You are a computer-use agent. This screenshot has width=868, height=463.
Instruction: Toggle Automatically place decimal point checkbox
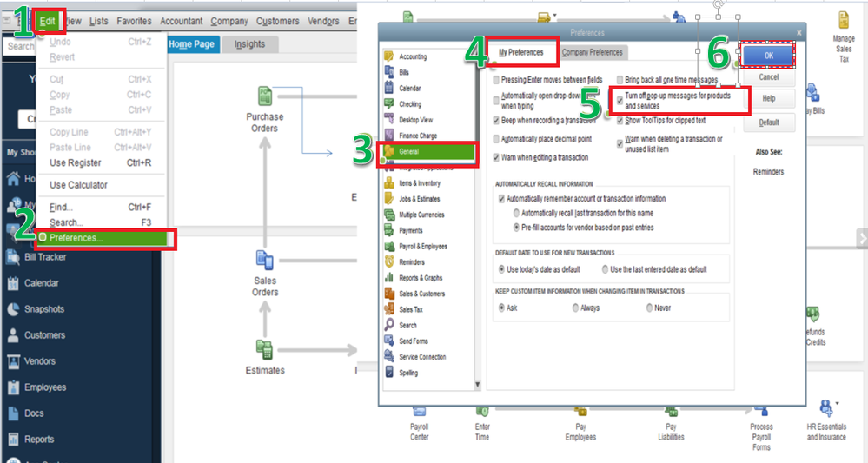click(x=496, y=139)
